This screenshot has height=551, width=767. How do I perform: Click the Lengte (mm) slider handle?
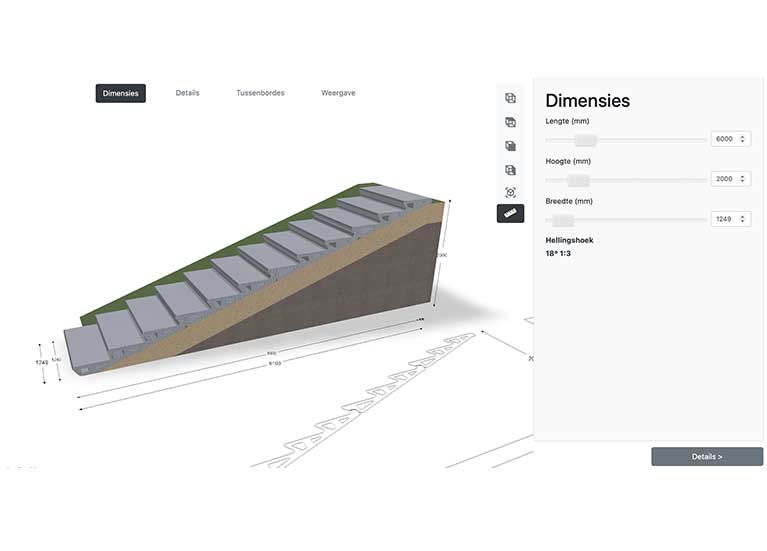coord(585,140)
